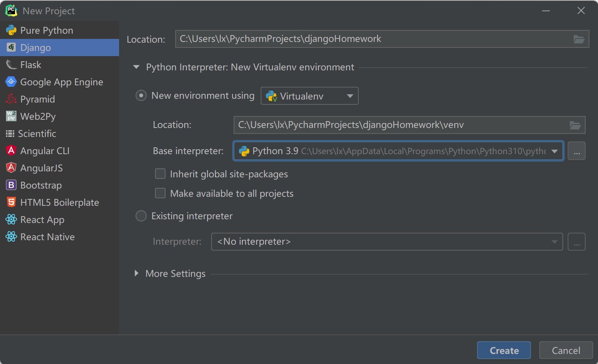
Task: Click the Web2Py icon
Action: [11, 116]
